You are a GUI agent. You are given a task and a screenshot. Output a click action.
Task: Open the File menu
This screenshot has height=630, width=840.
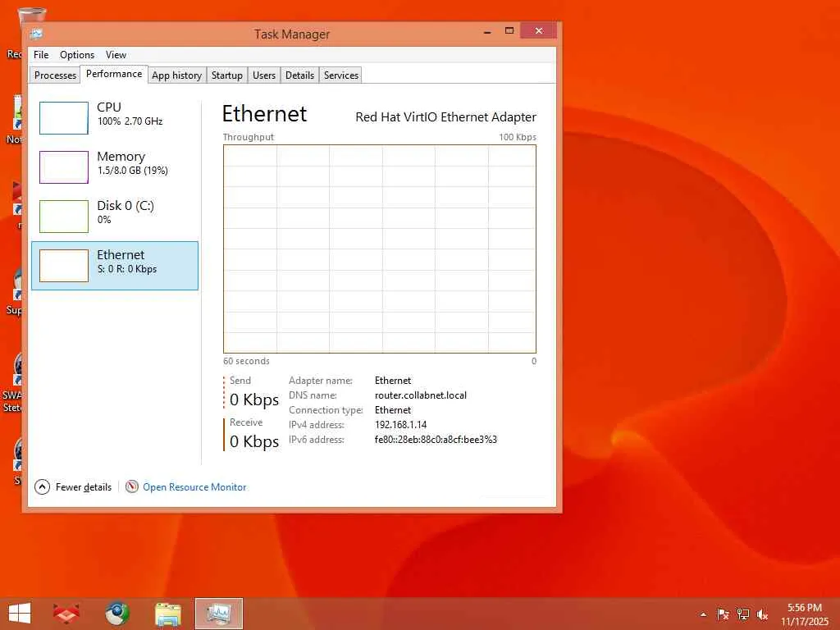pos(41,55)
